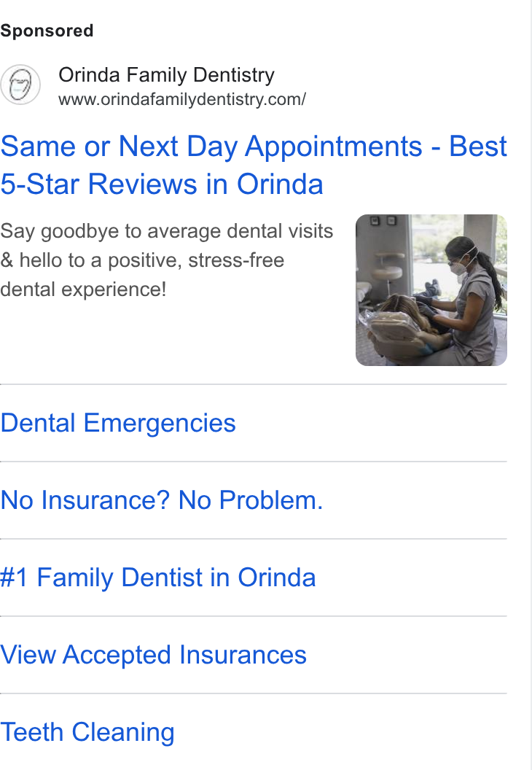532x770 pixels.
Task: Go to View Accepted Insurances
Action: (x=153, y=655)
